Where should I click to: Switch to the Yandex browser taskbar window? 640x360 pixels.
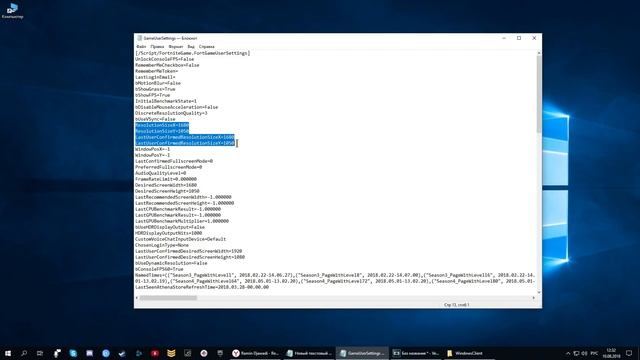(x=255, y=353)
